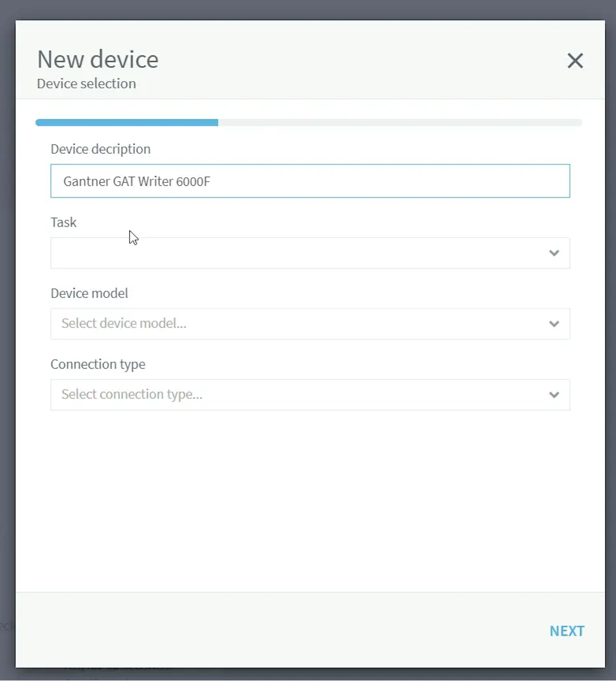Image resolution: width=616 pixels, height=681 pixels.
Task: Click the NEXT button
Action: coord(567,631)
